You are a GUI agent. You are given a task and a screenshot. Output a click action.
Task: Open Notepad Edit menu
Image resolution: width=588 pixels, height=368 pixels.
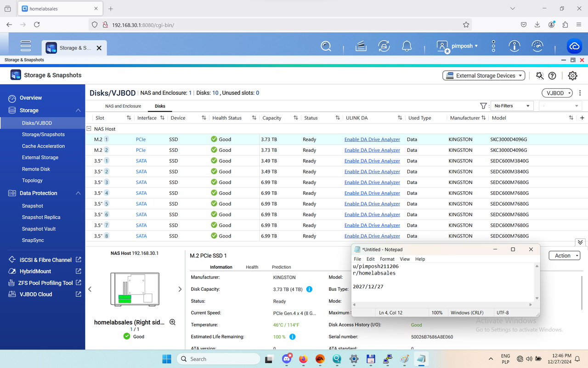(370, 259)
